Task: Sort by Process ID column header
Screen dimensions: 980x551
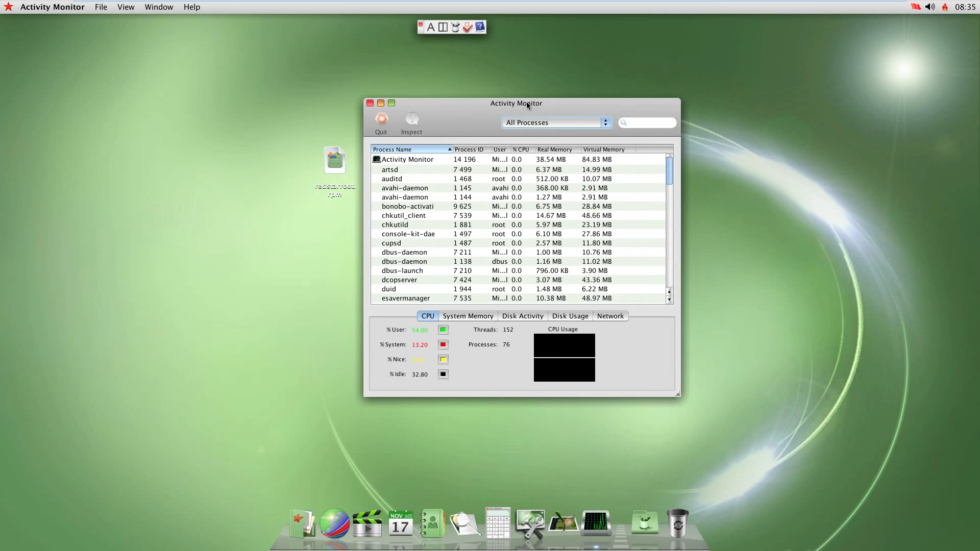Action: point(472,149)
